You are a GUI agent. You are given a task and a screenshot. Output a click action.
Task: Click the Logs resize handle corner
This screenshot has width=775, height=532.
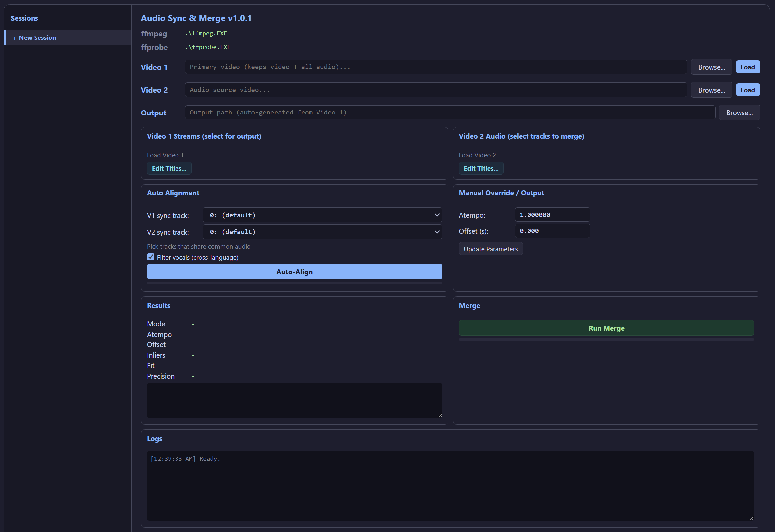(x=752, y=518)
